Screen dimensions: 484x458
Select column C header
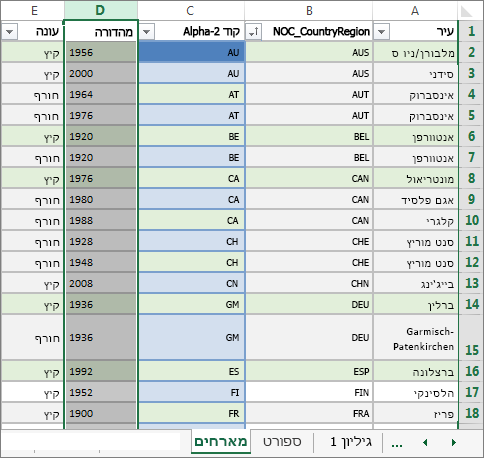tap(191, 11)
